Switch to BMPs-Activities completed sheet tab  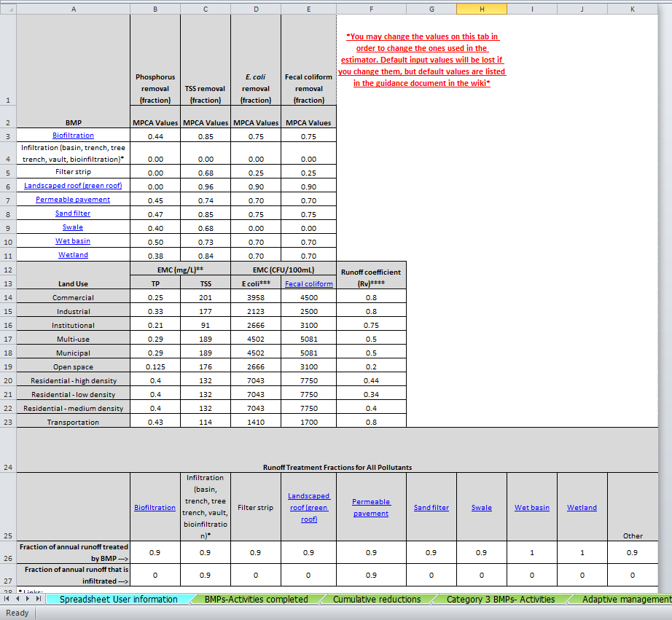[256, 599]
